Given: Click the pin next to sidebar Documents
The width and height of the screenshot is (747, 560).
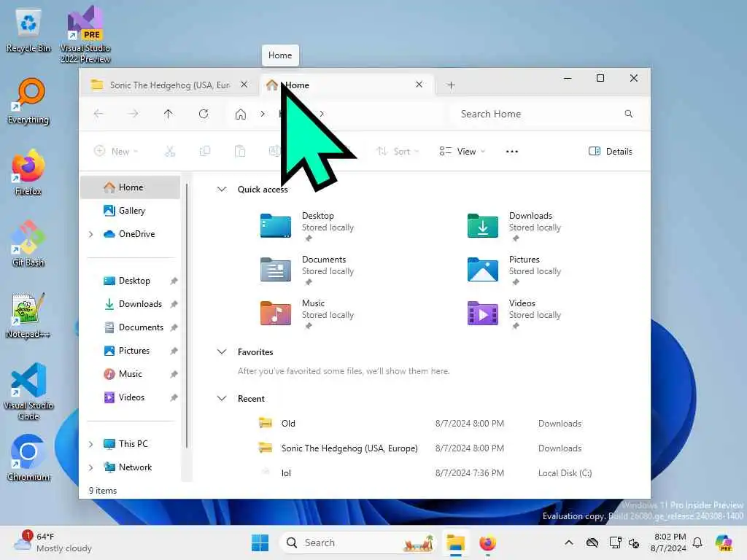Looking at the screenshot, I should coord(174,327).
